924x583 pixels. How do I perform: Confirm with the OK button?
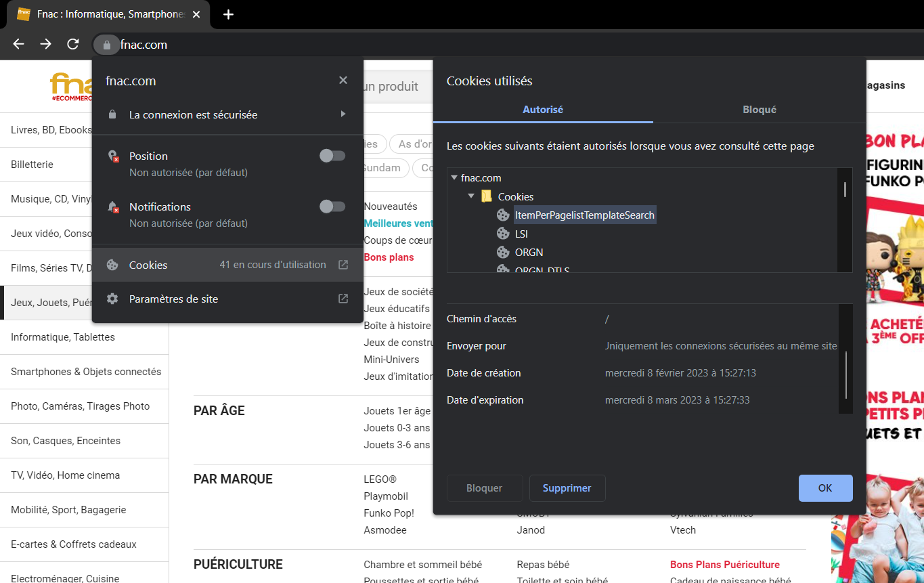[825, 488]
